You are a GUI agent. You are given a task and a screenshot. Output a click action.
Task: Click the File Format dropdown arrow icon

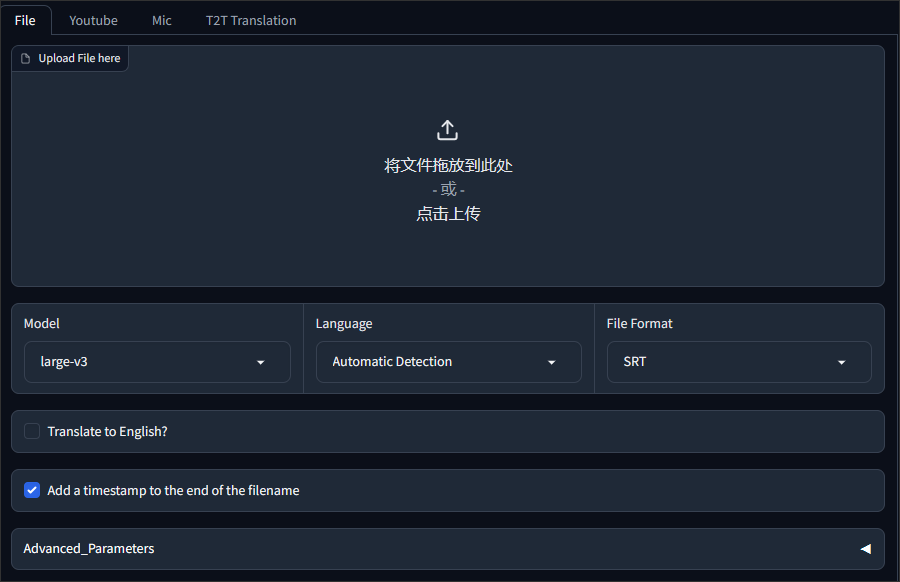841,362
